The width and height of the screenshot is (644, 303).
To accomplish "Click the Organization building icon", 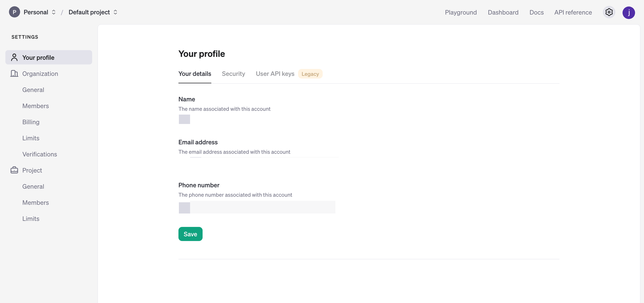I will pos(14,74).
